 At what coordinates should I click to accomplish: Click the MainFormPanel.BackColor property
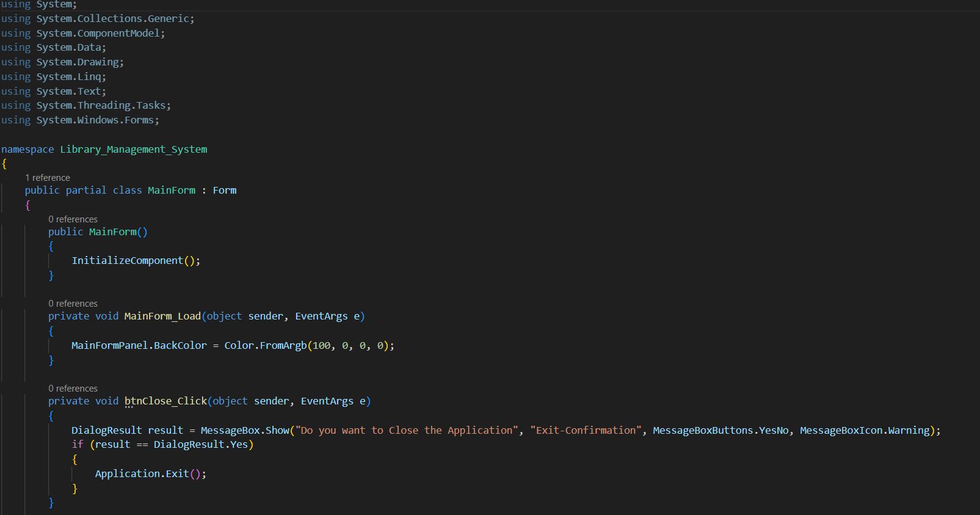[x=139, y=346]
